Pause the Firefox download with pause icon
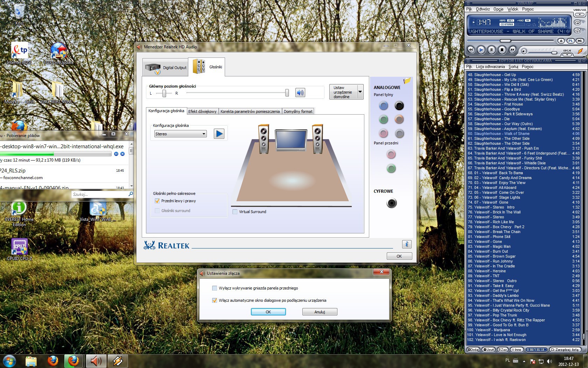 116,154
